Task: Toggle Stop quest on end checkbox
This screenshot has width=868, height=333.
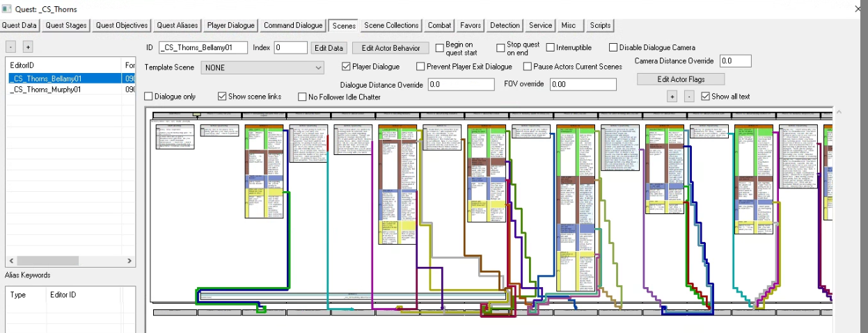Action: pos(500,48)
